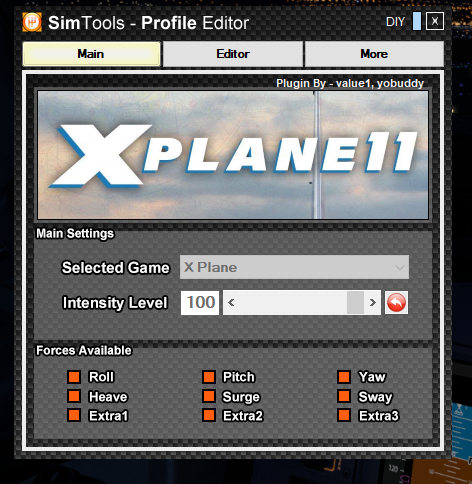
Task: Click the red reset intensity arrow icon
Action: coord(396,303)
